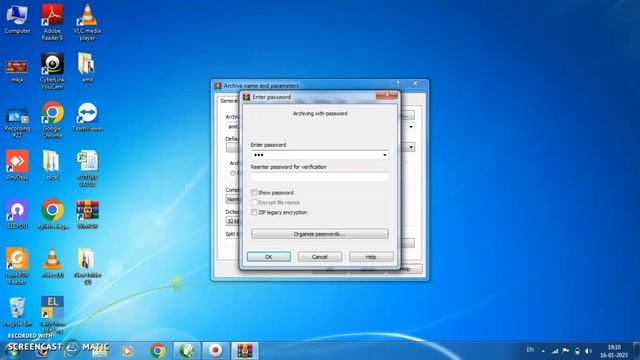Viewport: 640px width, 360px height.
Task: Select the mkjk desktop icon
Action: click(17, 71)
